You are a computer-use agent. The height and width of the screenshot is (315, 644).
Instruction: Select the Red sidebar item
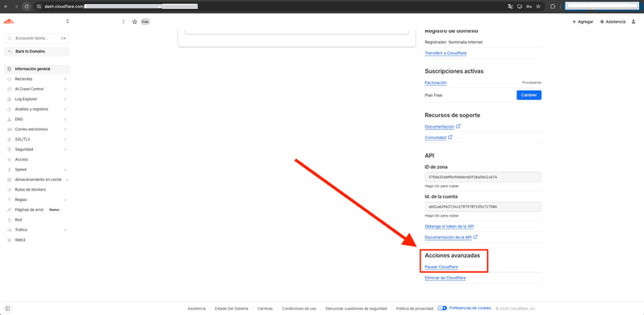coord(37,220)
